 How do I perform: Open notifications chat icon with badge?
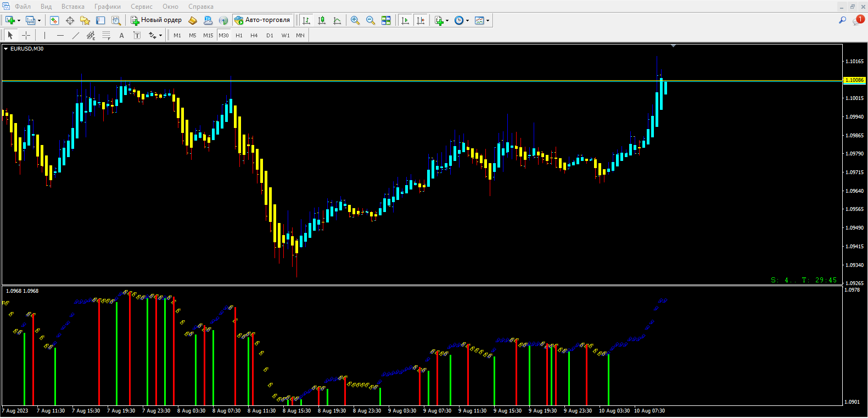tap(858, 20)
